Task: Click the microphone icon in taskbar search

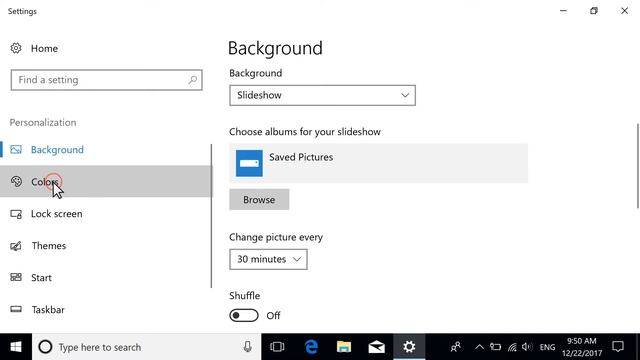Action: tap(247, 347)
